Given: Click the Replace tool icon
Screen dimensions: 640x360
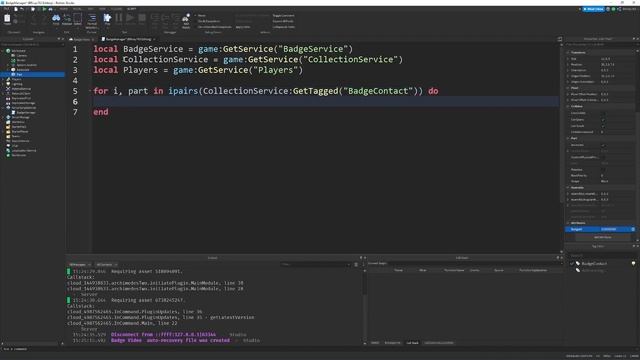Looking at the screenshot, I should pos(67,18).
